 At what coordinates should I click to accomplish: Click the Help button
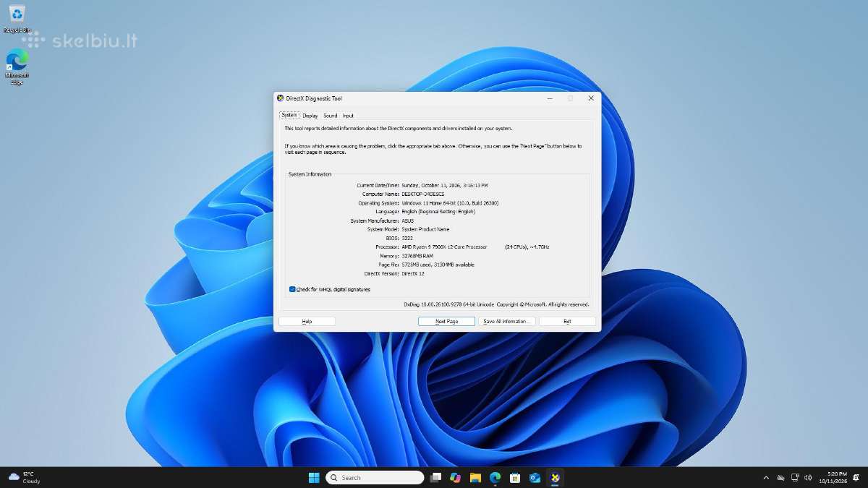(307, 321)
